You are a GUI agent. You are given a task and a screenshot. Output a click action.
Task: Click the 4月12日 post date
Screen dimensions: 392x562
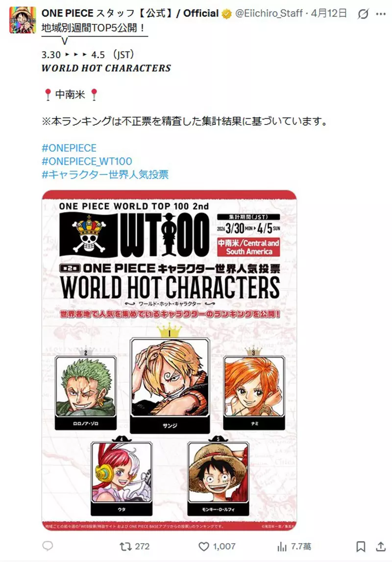coord(329,14)
